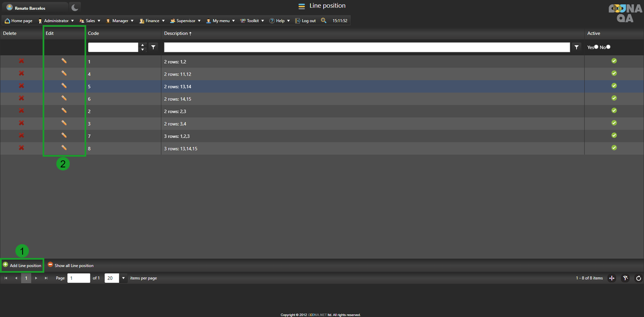Delete the '3 rows: 1,2,3' row
644x317 pixels.
(x=21, y=136)
